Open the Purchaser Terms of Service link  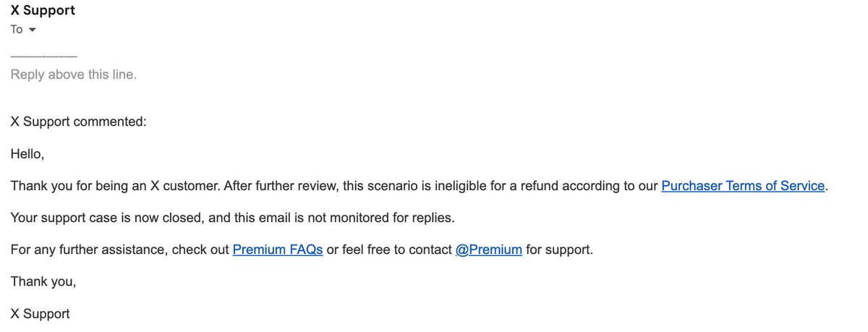tap(743, 186)
